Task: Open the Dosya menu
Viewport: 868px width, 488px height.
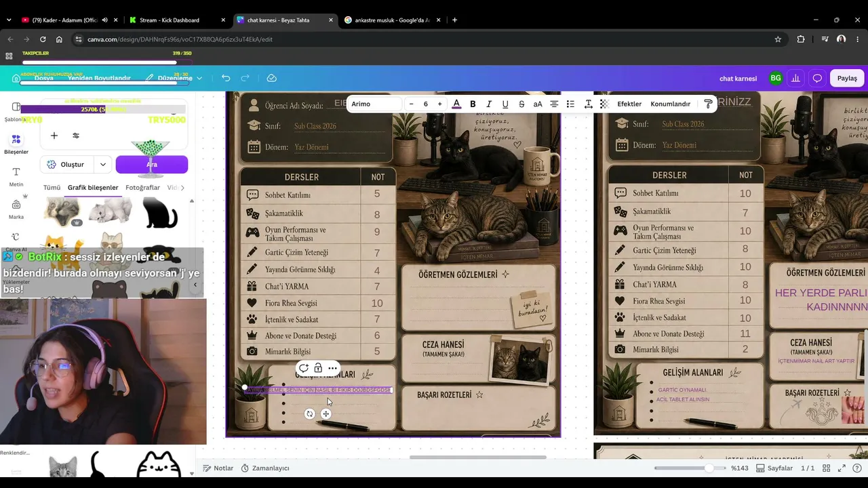Action: coord(43,78)
